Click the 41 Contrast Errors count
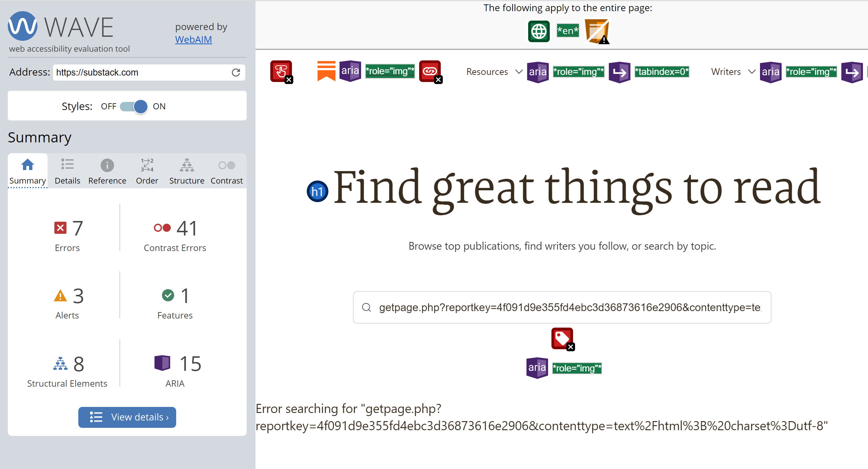The height and width of the screenshot is (469, 868). click(x=187, y=228)
